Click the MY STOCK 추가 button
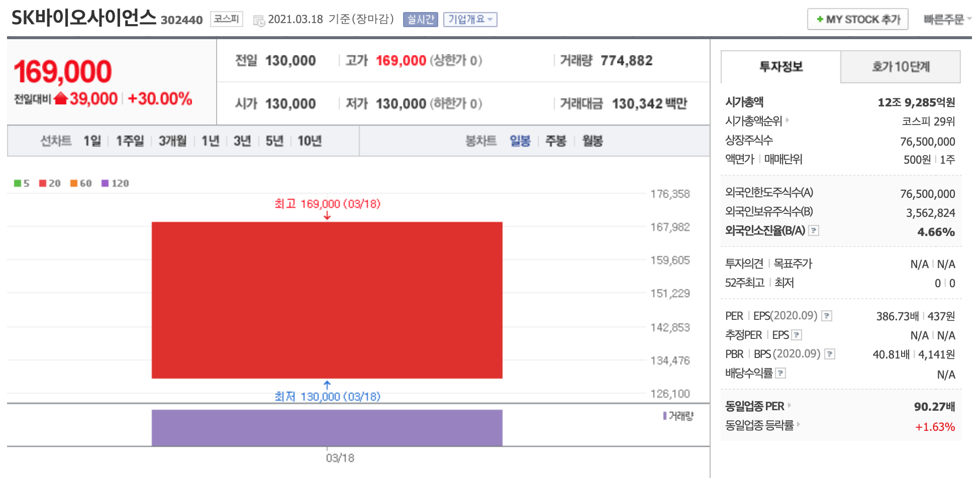Screen dimensions: 980x478 [x=857, y=20]
